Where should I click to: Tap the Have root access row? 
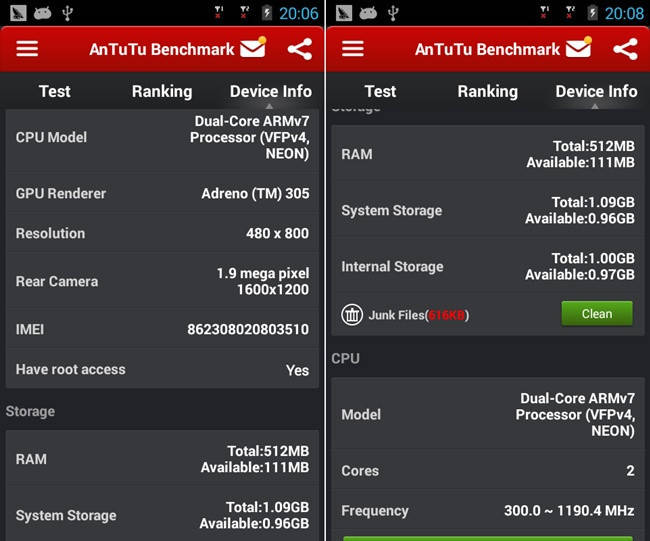pos(162,369)
